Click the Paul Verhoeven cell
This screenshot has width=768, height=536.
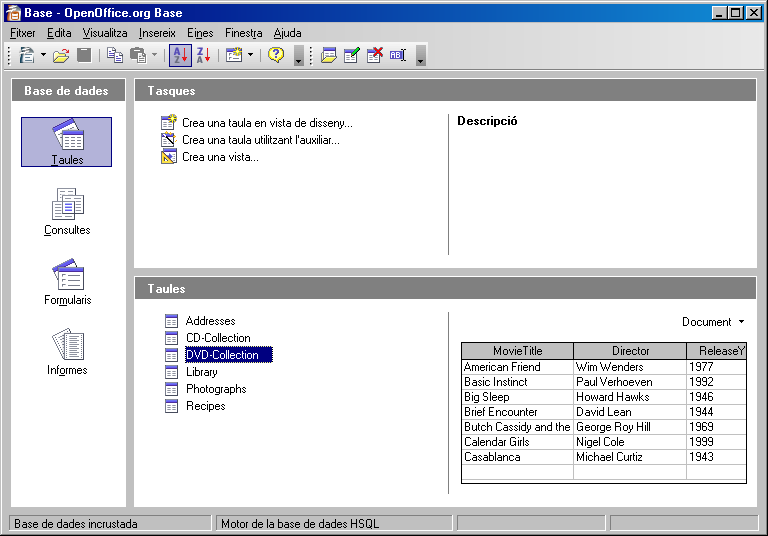click(630, 382)
